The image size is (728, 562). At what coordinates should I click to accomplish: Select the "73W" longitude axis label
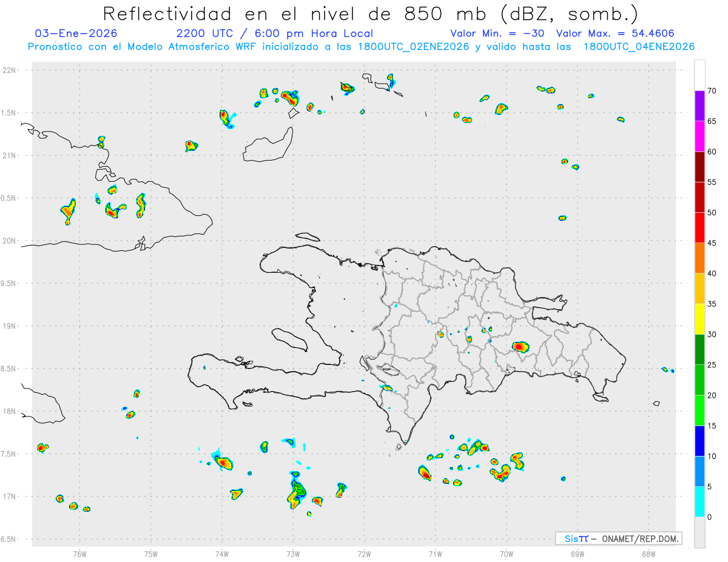[x=293, y=553]
